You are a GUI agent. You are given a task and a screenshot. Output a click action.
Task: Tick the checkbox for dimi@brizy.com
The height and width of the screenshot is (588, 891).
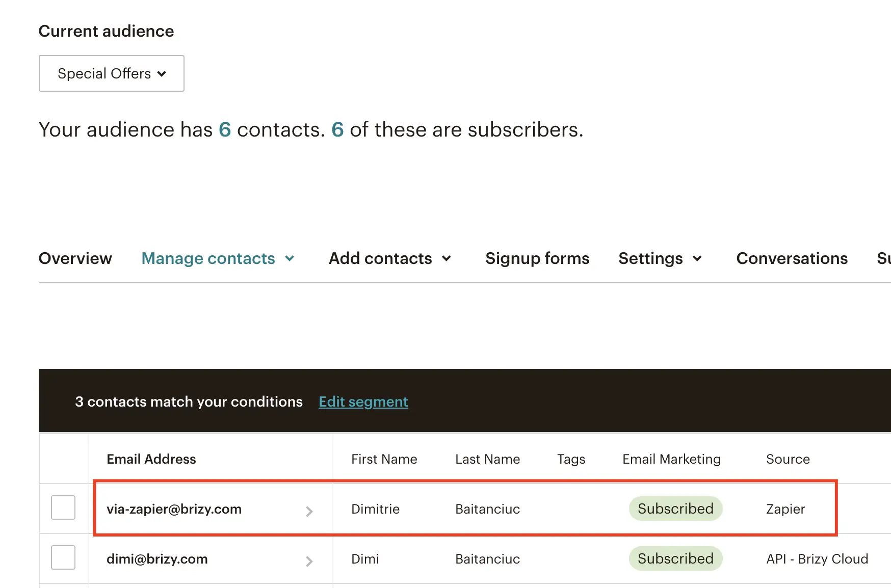coord(63,557)
